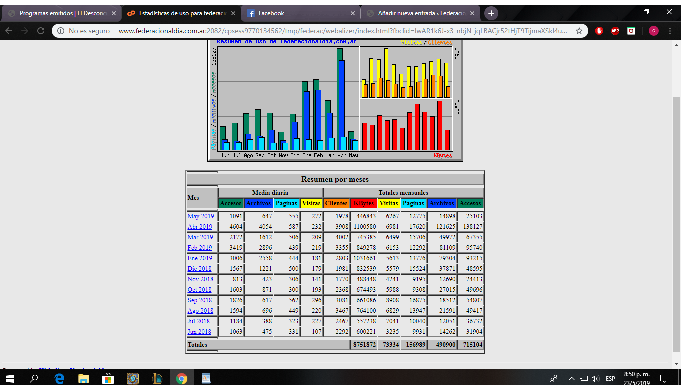Open the Windows Start menu
683x385 pixels.
10,378
